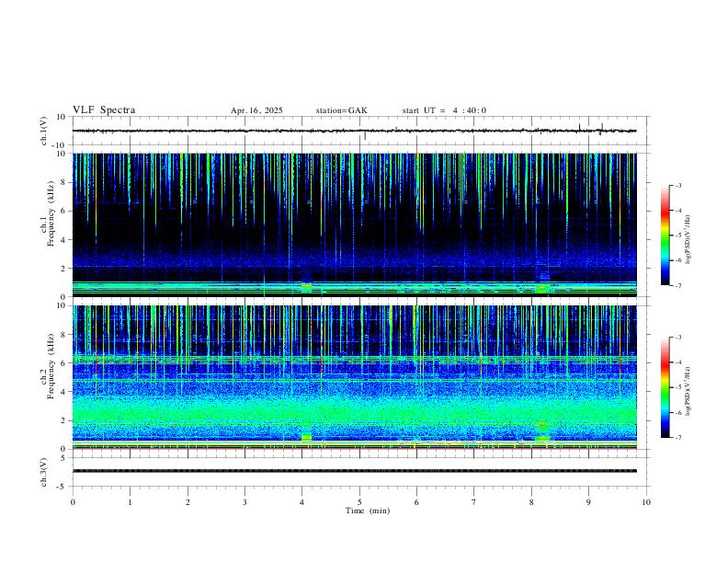This screenshot has height=563, width=728.
Task: Click the "2" label on the Time axis
Action: coord(188,502)
